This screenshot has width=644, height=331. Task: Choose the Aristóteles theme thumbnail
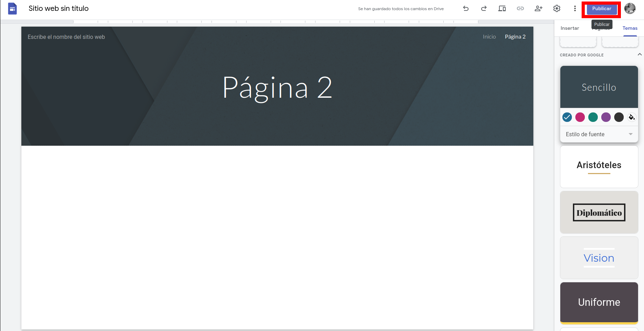coord(599,166)
